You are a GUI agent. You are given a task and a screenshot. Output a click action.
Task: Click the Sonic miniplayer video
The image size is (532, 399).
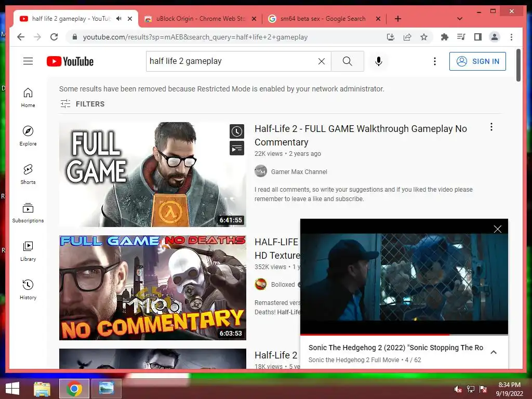pos(404,276)
